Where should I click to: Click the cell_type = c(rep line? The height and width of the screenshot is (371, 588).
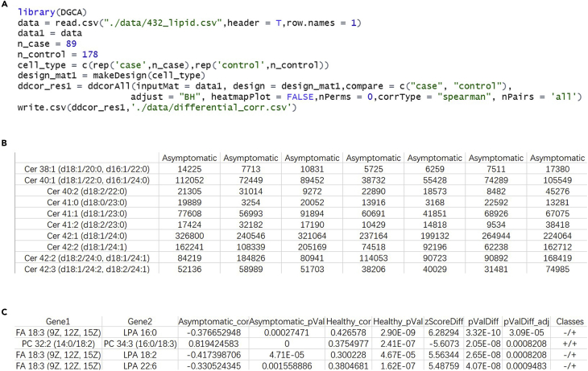coord(173,65)
